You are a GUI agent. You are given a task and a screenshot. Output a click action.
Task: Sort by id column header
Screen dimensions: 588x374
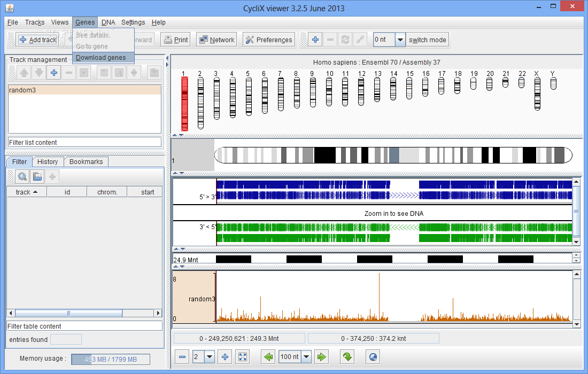tap(67, 192)
